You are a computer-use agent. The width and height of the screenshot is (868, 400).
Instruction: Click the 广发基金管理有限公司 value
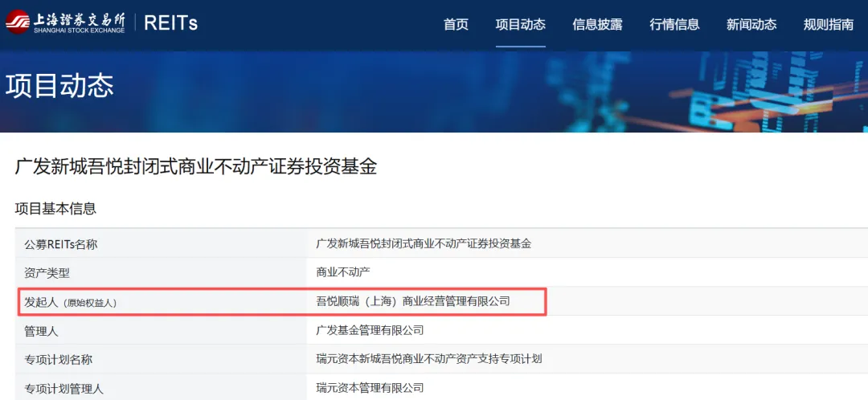point(370,331)
